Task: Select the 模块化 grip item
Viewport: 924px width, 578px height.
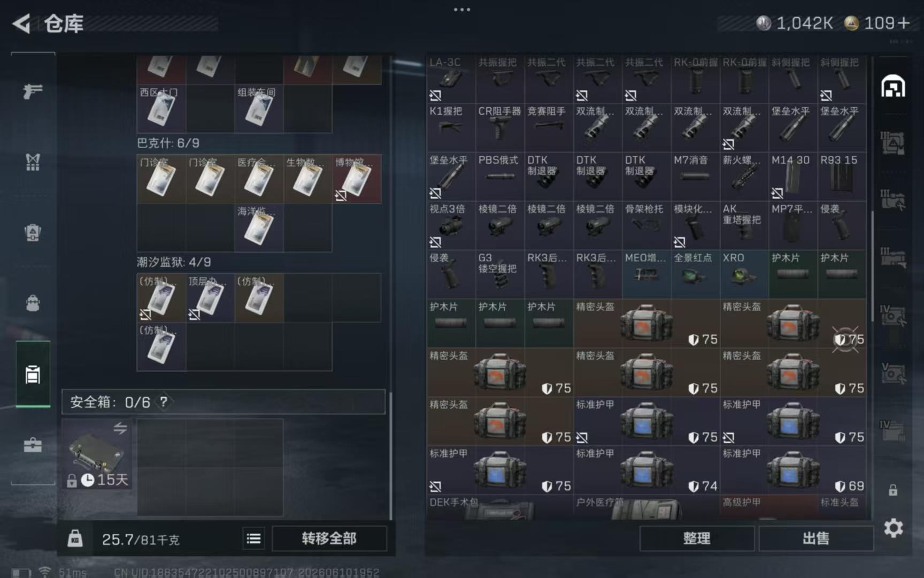Action: point(695,226)
